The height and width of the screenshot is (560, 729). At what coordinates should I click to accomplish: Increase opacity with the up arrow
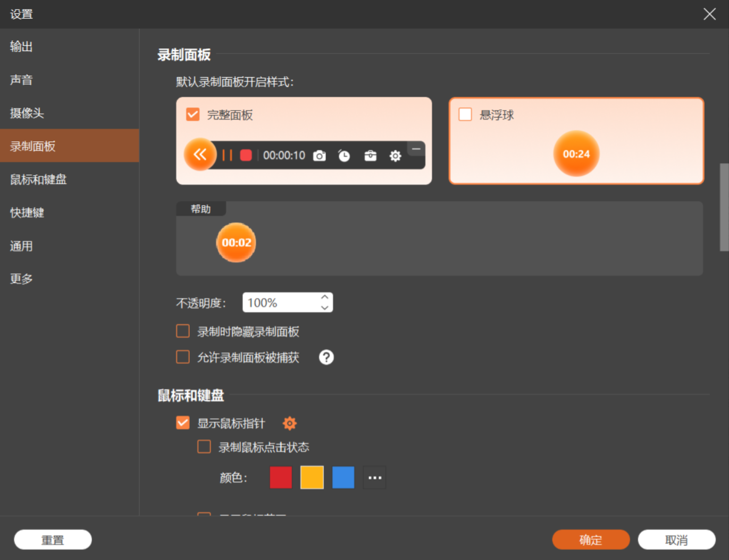click(x=324, y=298)
